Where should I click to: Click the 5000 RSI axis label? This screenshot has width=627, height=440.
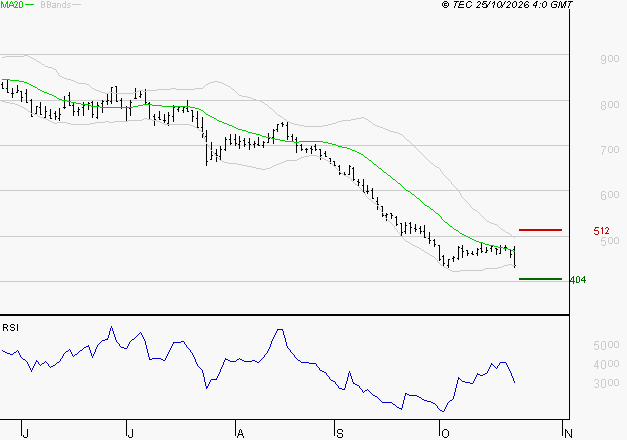(x=607, y=345)
